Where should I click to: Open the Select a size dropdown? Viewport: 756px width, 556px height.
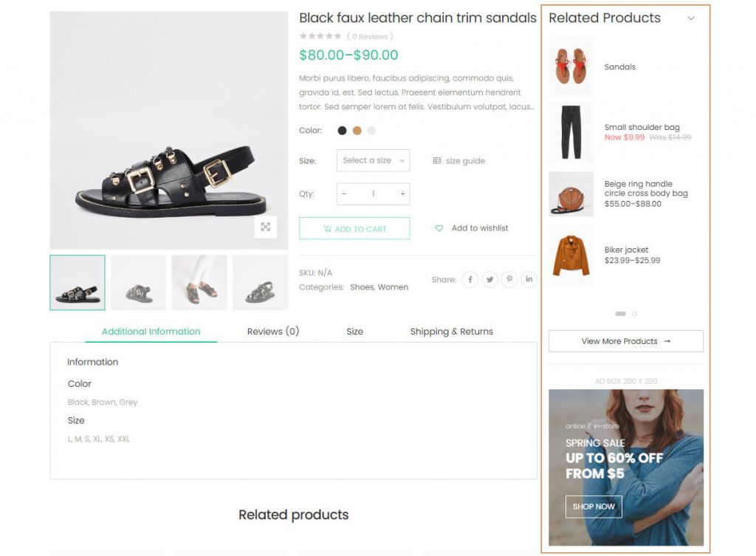pos(373,161)
